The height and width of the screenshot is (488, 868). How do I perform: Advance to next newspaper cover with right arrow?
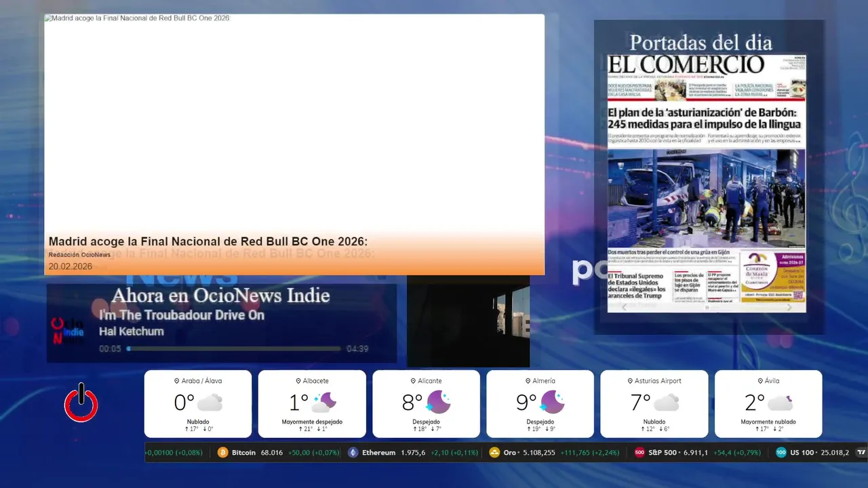click(x=789, y=308)
